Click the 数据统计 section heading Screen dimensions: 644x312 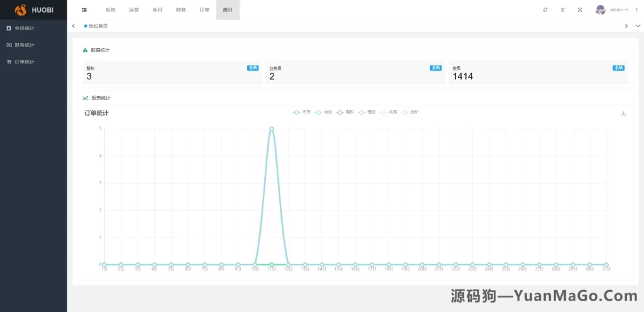(x=100, y=50)
